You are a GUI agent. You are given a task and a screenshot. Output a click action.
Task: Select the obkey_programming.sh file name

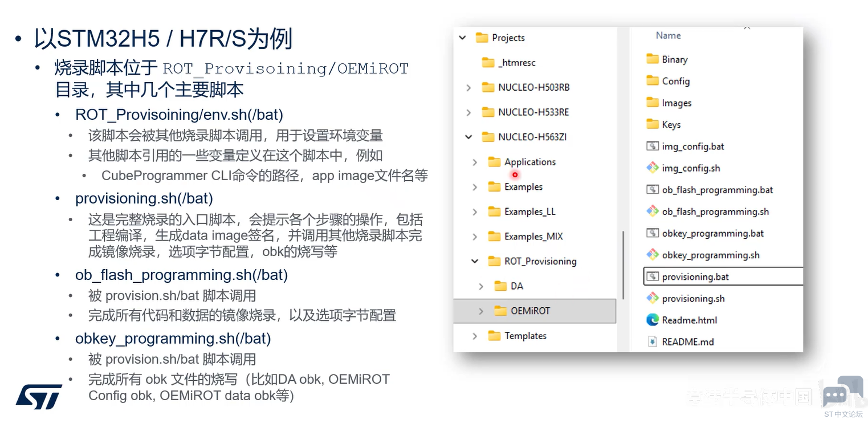(711, 255)
